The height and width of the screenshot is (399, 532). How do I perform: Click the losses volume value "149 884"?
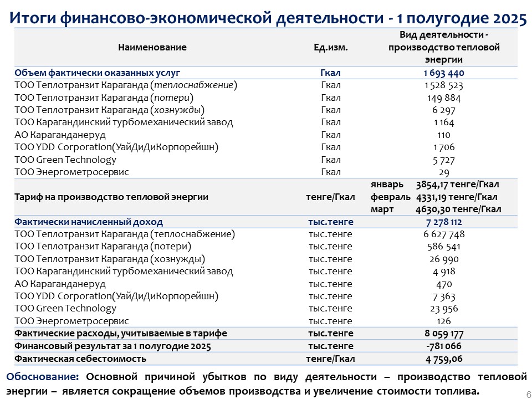[444, 98]
